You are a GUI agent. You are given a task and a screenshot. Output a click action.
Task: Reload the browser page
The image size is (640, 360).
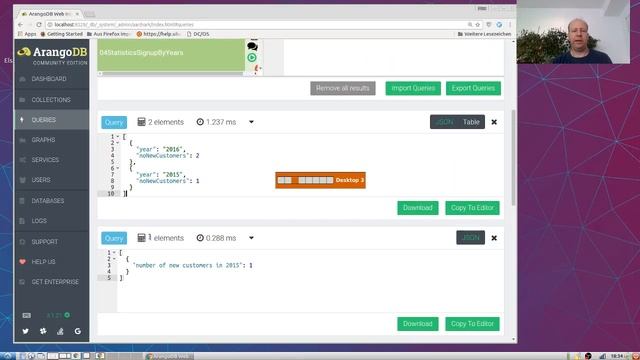point(39,24)
